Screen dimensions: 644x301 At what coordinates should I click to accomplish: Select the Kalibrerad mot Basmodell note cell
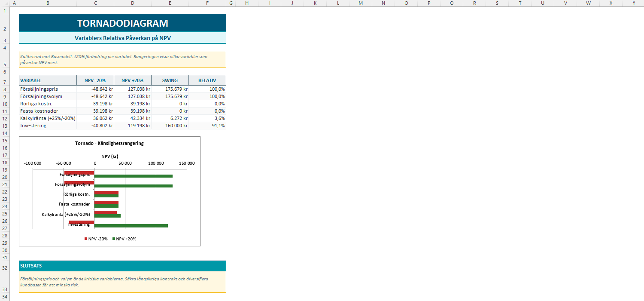pyautogui.click(x=122, y=59)
